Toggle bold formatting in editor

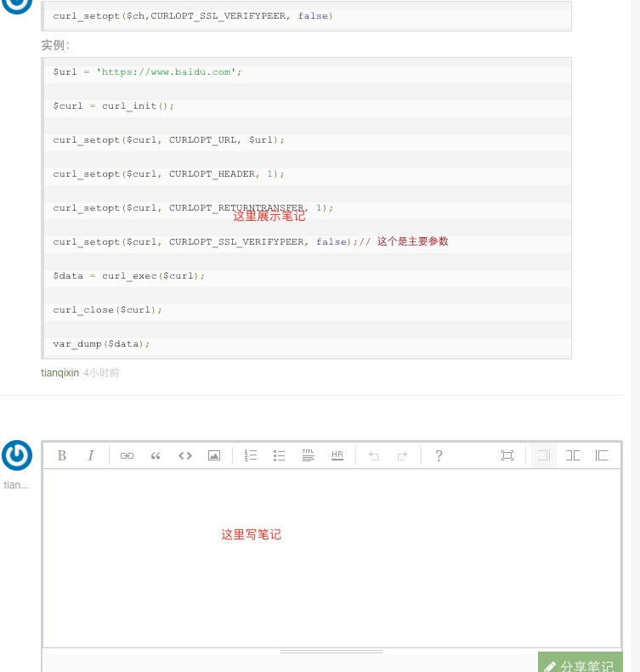pyautogui.click(x=62, y=455)
